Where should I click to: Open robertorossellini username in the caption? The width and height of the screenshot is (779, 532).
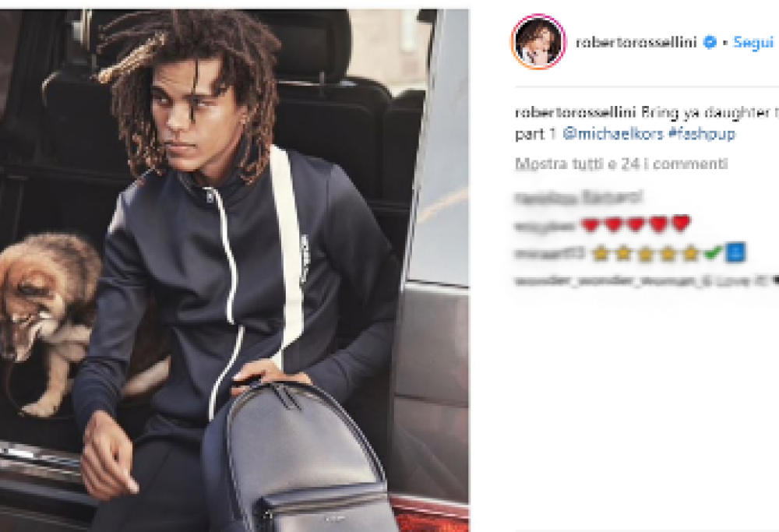tap(576, 113)
